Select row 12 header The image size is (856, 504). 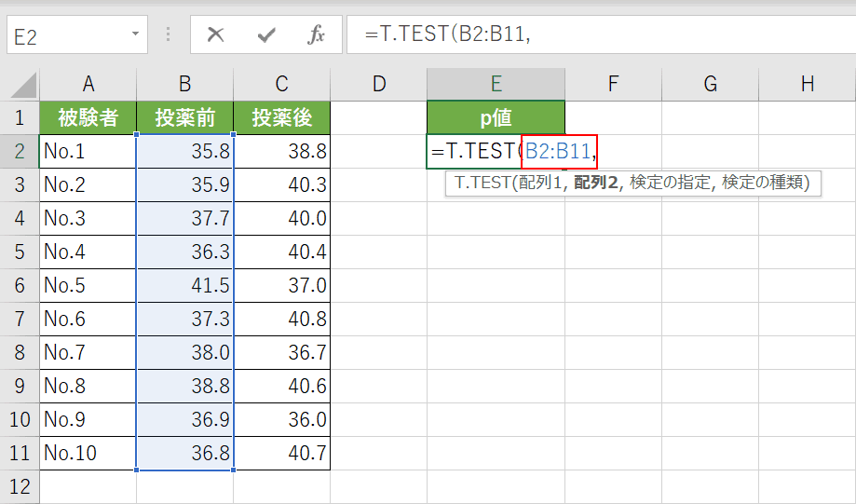click(x=20, y=486)
